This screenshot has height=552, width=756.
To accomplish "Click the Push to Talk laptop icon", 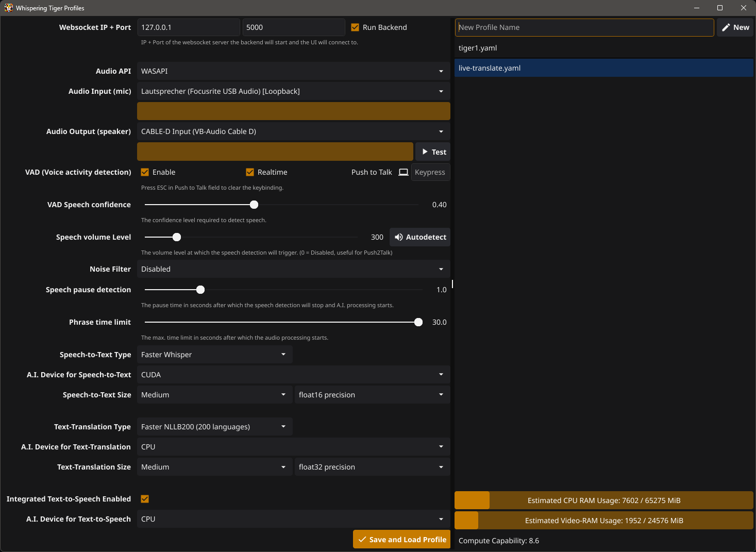I will [x=404, y=172].
